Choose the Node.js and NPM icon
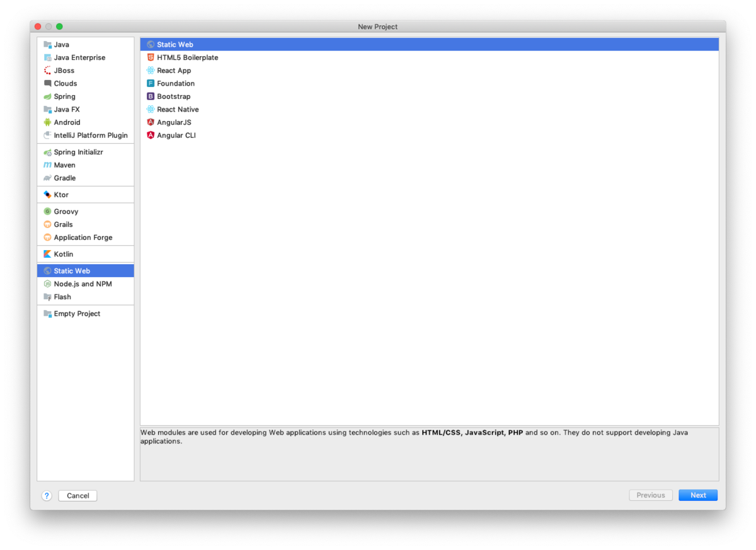The width and height of the screenshot is (756, 550). click(x=47, y=284)
